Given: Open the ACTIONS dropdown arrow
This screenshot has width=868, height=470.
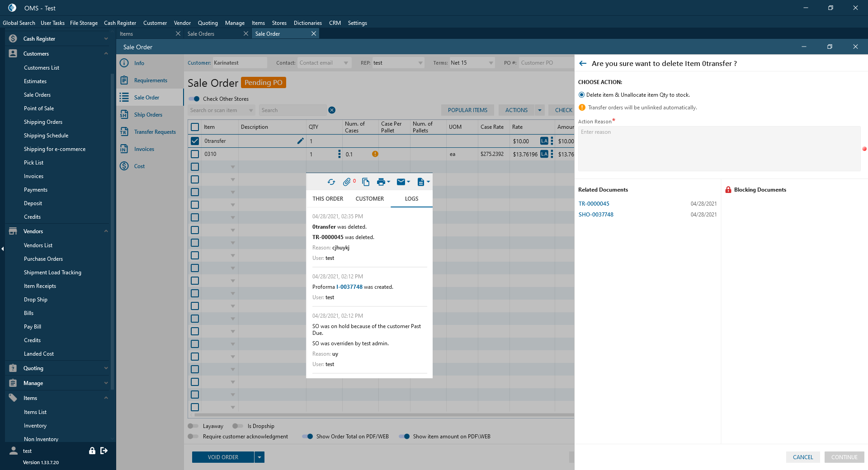Looking at the screenshot, I should [x=540, y=110].
